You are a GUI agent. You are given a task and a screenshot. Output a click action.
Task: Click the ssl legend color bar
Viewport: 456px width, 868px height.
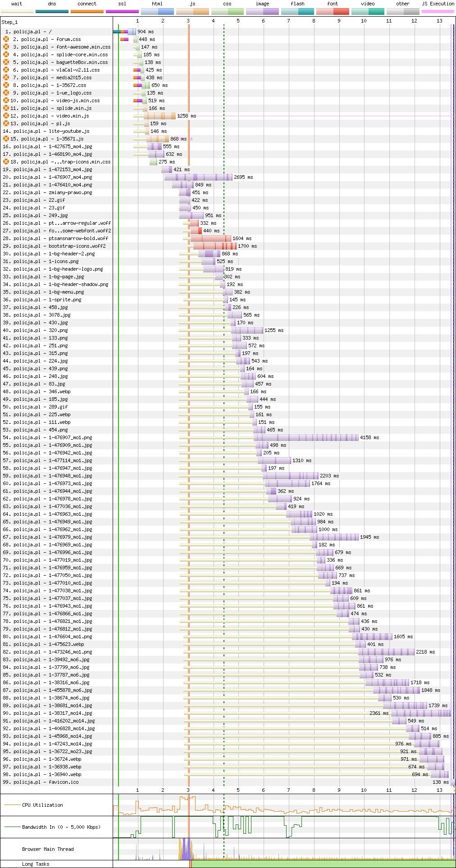[x=122, y=11]
